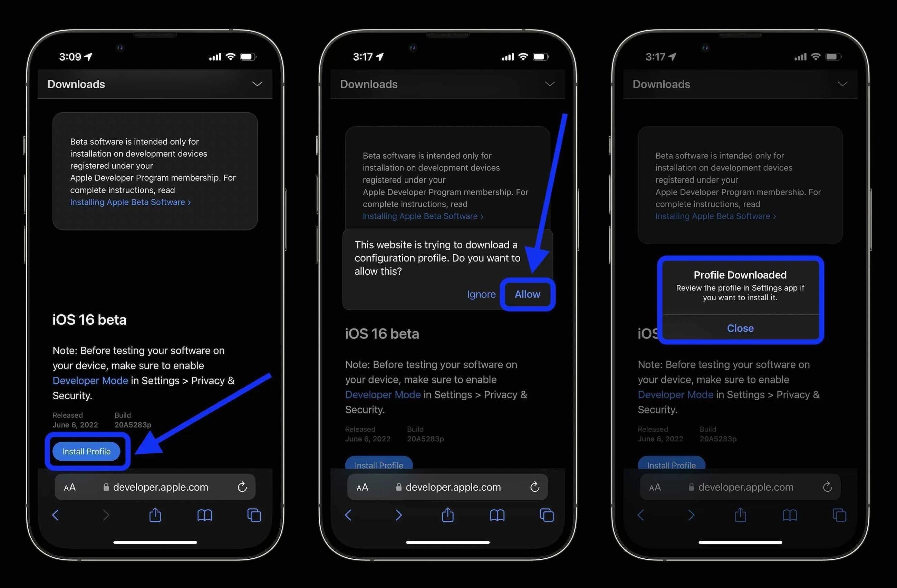
Task: Tap the address bar URL field
Action: click(x=160, y=487)
